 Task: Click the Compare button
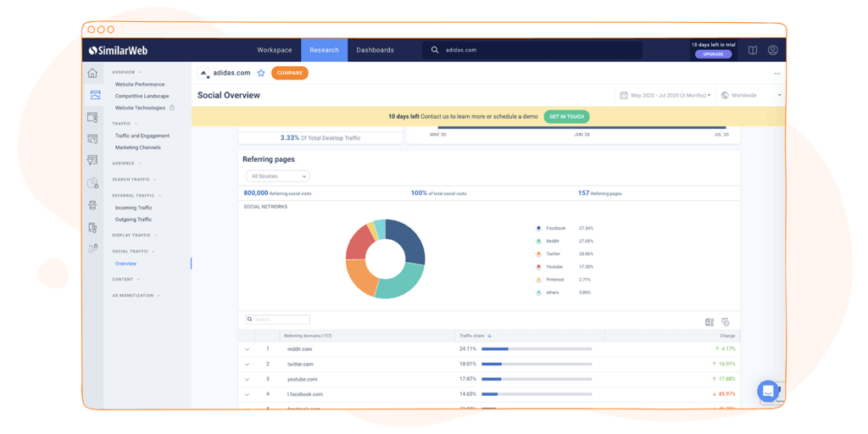pos(290,73)
